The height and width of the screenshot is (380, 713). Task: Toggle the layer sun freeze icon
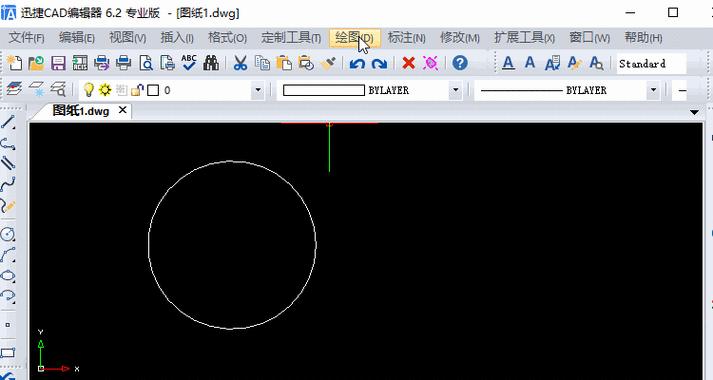pyautogui.click(x=105, y=90)
